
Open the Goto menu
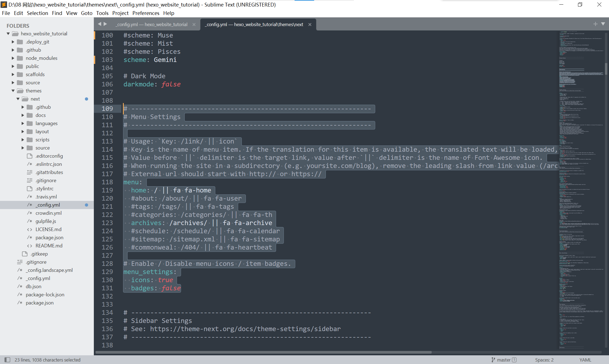coord(86,13)
